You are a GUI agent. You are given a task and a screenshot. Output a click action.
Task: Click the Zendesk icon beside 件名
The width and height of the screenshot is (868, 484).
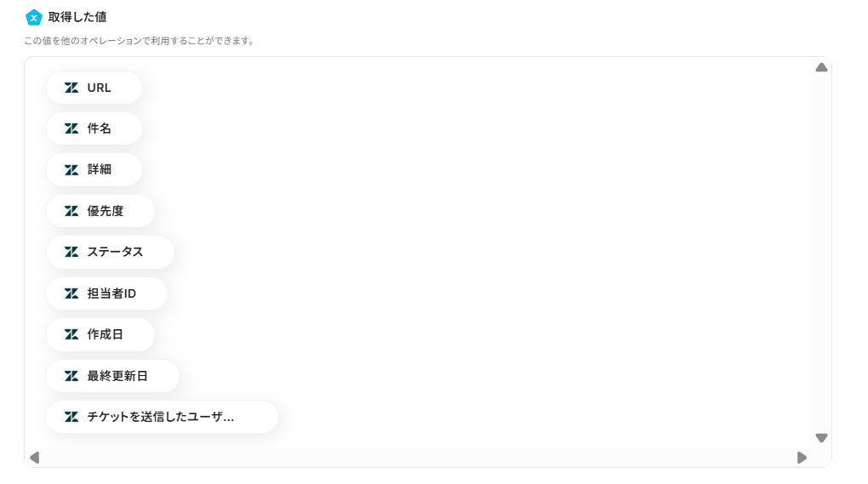coord(71,128)
